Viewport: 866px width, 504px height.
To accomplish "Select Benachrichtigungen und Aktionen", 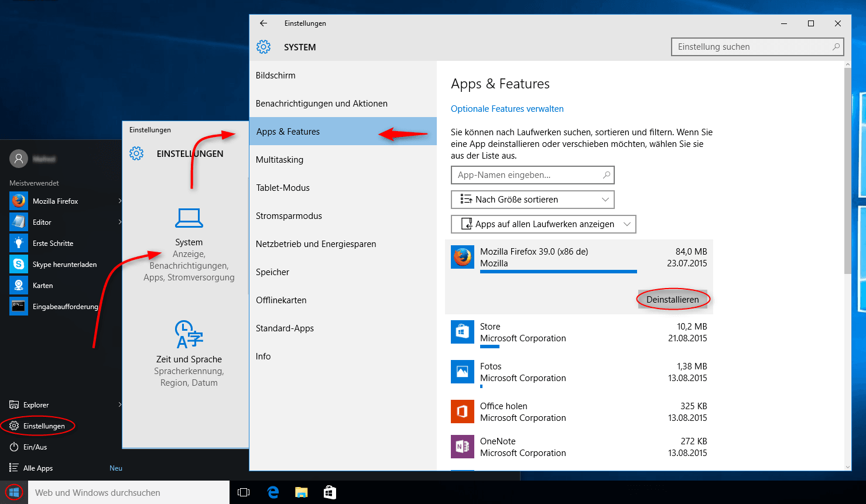I will click(343, 104).
